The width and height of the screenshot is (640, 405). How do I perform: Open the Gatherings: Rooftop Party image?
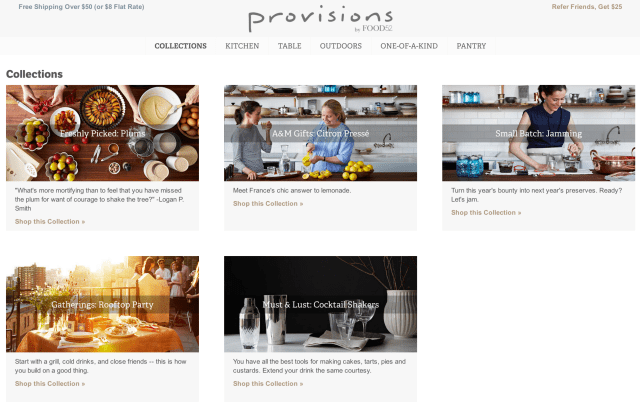tap(102, 304)
